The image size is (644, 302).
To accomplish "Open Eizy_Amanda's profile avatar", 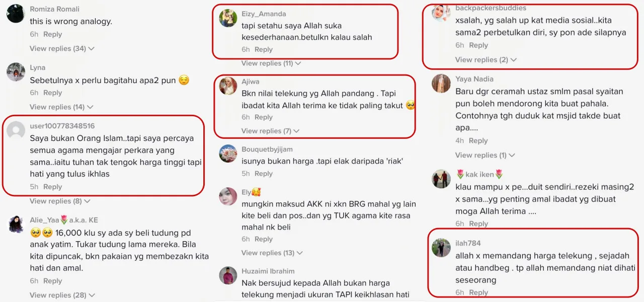I will tap(228, 18).
